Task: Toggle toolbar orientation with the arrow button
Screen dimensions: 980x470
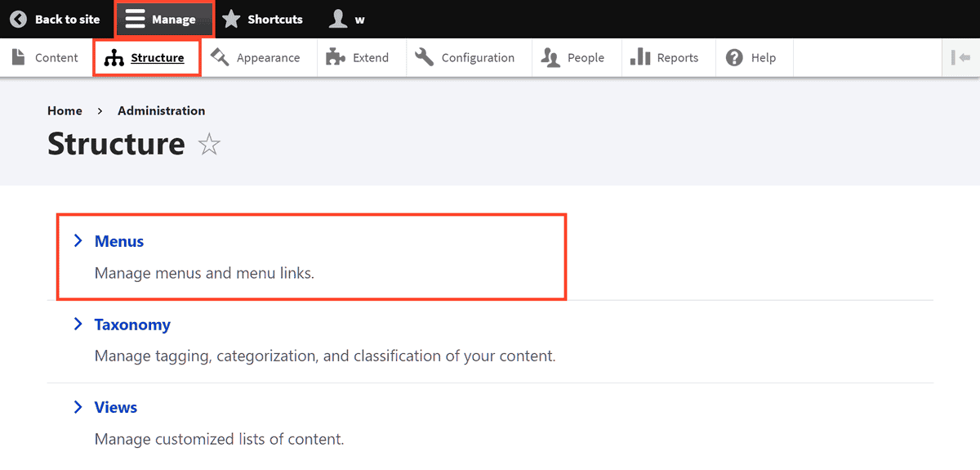Action: tap(960, 57)
